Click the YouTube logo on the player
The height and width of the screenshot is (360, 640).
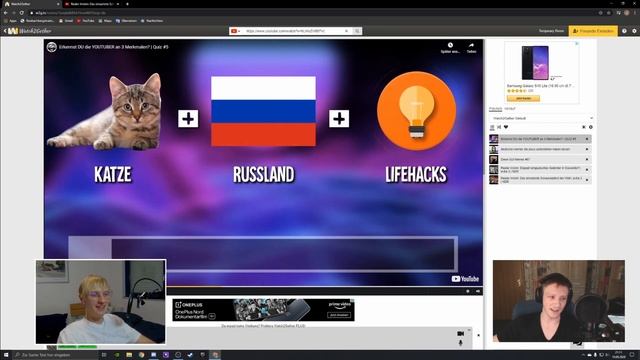point(465,279)
